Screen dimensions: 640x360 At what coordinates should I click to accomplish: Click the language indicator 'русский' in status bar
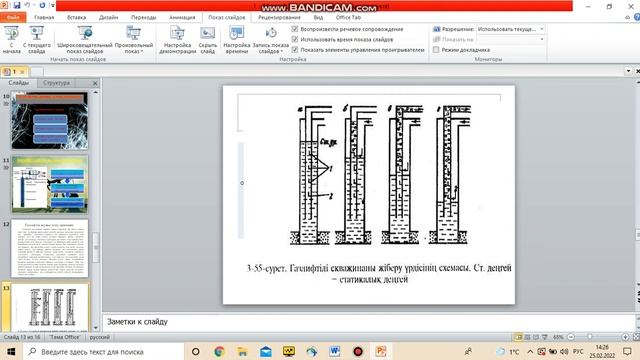(x=100, y=337)
